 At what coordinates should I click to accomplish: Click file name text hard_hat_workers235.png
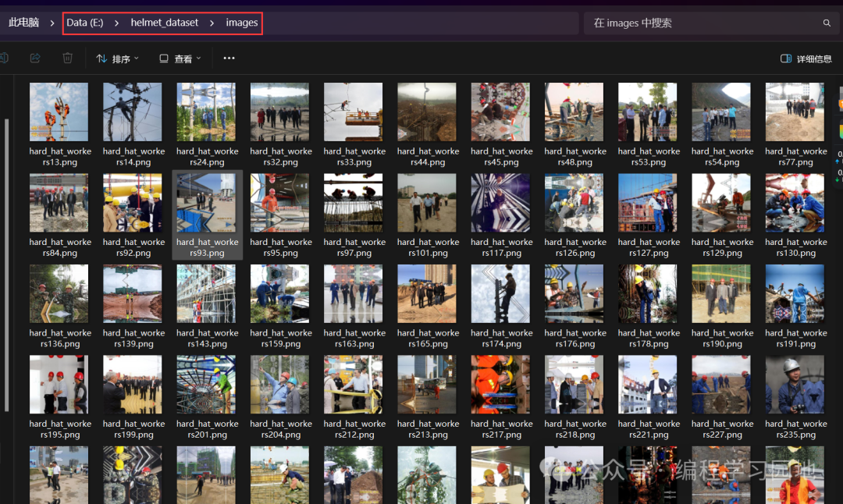pyautogui.click(x=796, y=429)
